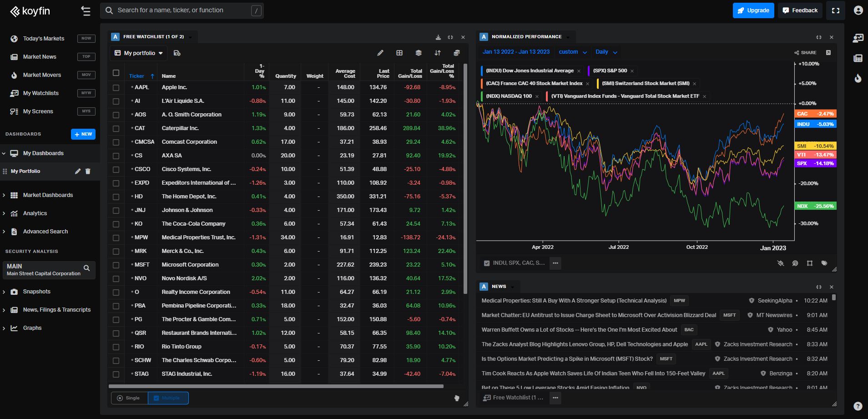Click the hide-crosshair eye icon below chart
The width and height of the screenshot is (868, 419).
point(781,263)
